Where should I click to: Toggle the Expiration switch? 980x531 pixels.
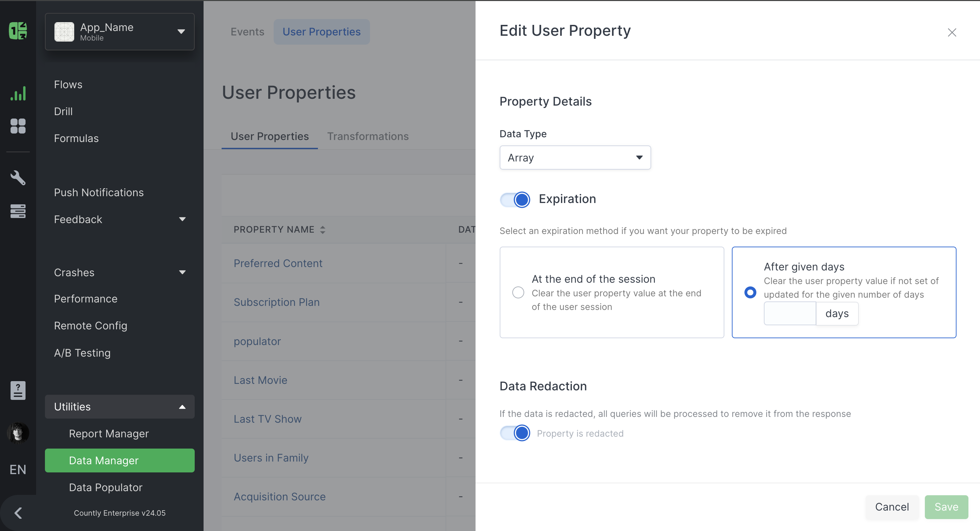(515, 200)
